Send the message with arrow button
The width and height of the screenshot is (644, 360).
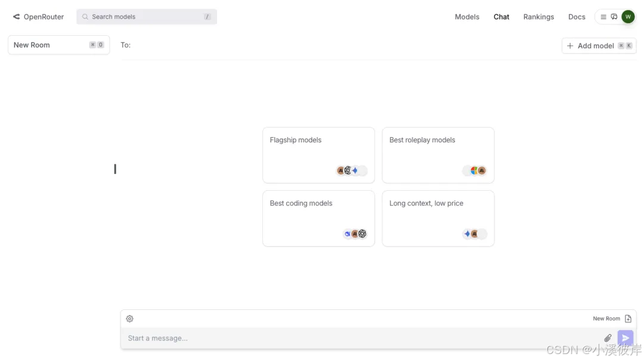click(625, 338)
